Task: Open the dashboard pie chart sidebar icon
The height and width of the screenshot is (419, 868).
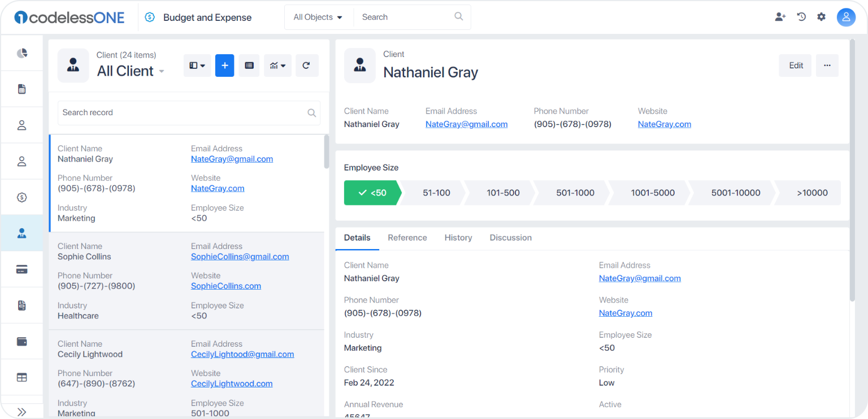Action: (x=22, y=53)
